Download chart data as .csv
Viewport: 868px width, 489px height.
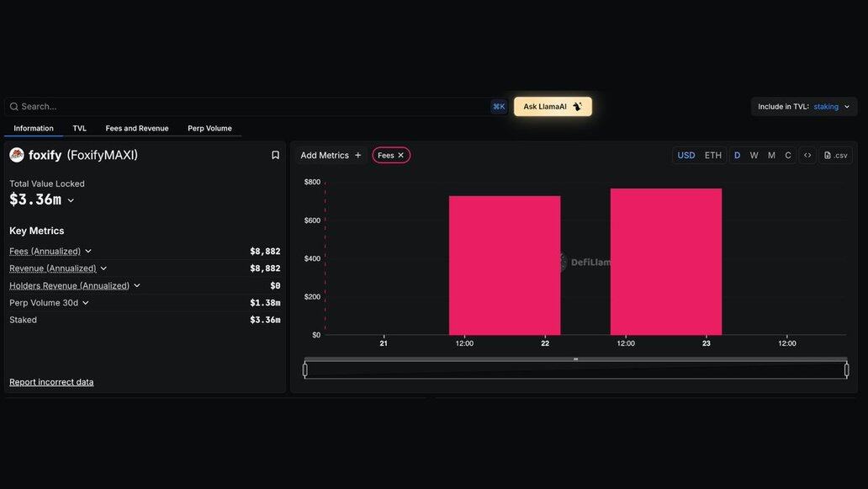(836, 155)
